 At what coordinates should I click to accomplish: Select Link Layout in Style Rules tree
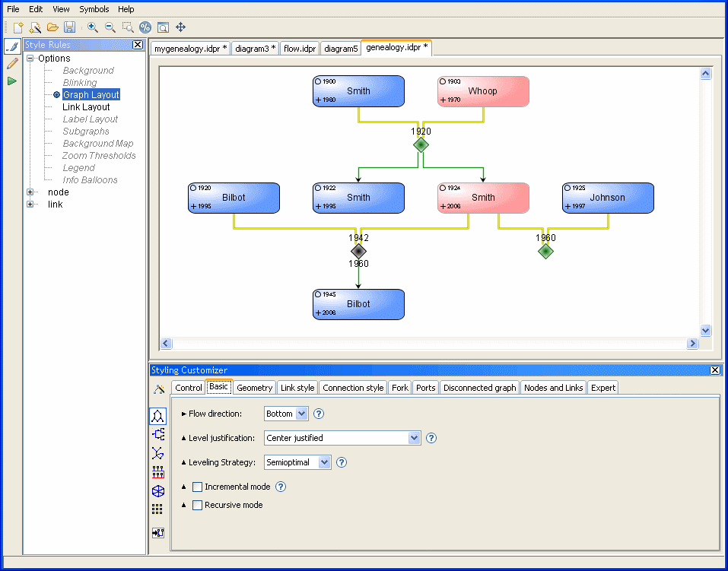(x=86, y=107)
